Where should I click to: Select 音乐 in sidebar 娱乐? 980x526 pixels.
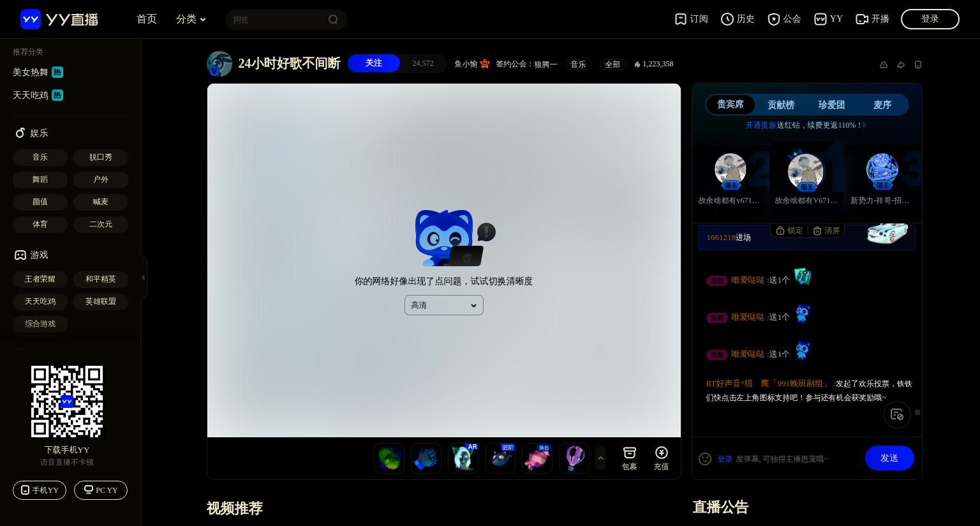(x=40, y=157)
